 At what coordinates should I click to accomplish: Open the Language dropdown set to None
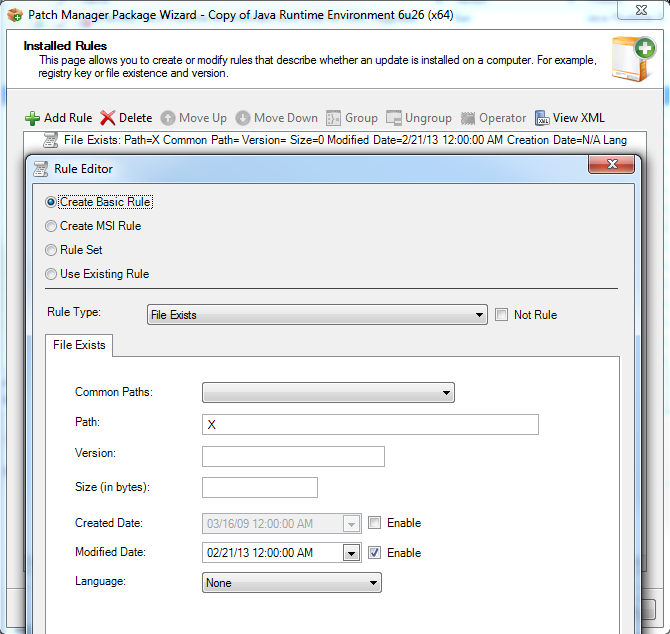coord(292,583)
